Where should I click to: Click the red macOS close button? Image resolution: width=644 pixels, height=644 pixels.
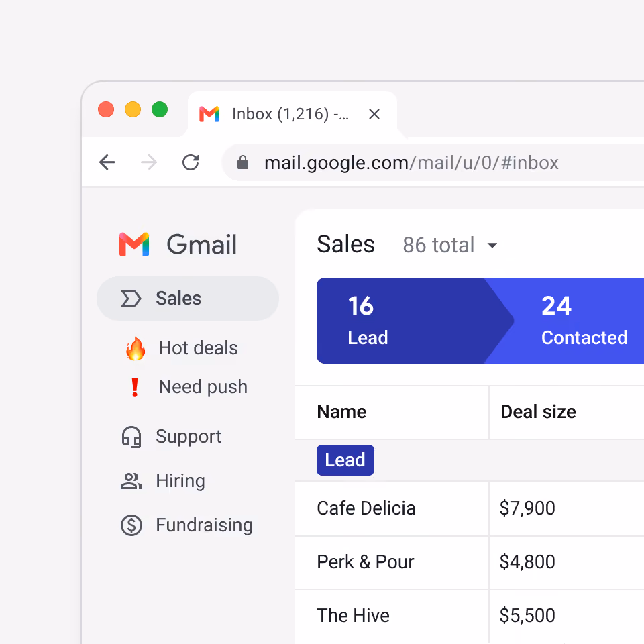(106, 109)
